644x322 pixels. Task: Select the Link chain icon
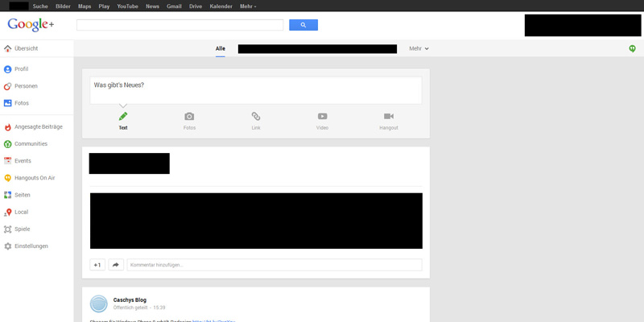click(256, 116)
